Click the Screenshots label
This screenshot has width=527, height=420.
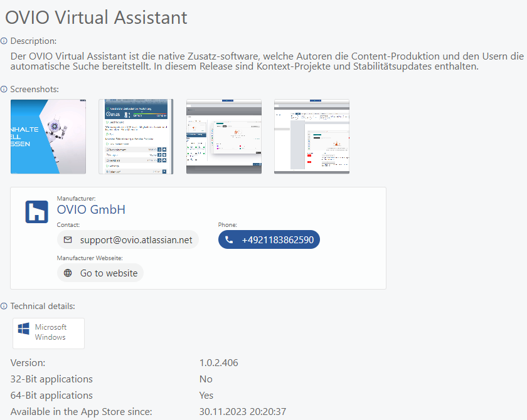click(35, 89)
